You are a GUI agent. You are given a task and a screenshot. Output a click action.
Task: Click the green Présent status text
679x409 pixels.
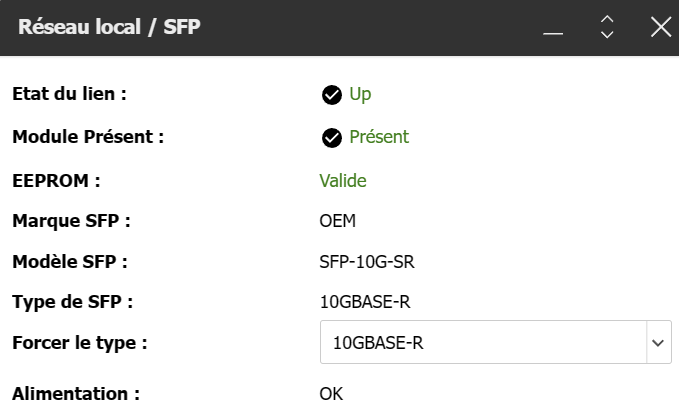pyautogui.click(x=379, y=137)
